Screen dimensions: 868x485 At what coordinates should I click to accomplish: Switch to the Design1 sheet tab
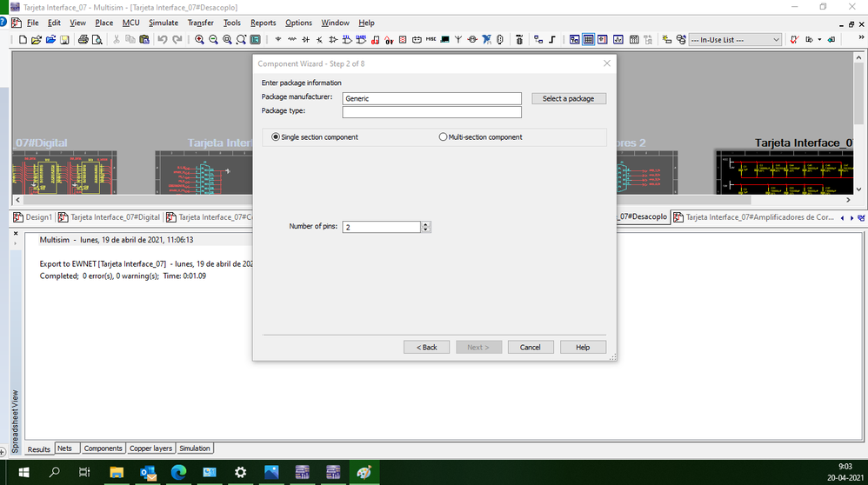coord(33,217)
